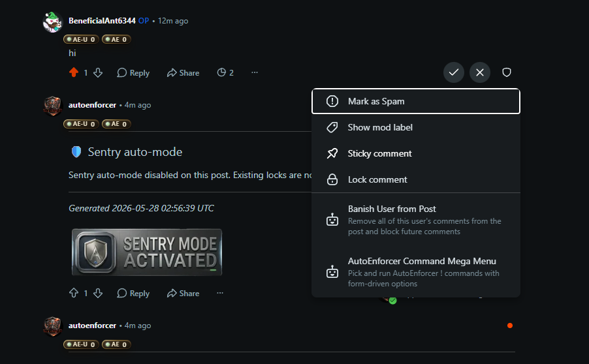Click blue shield icon by Sentry auto-mode
Image resolution: width=589 pixels, height=364 pixels.
76,152
